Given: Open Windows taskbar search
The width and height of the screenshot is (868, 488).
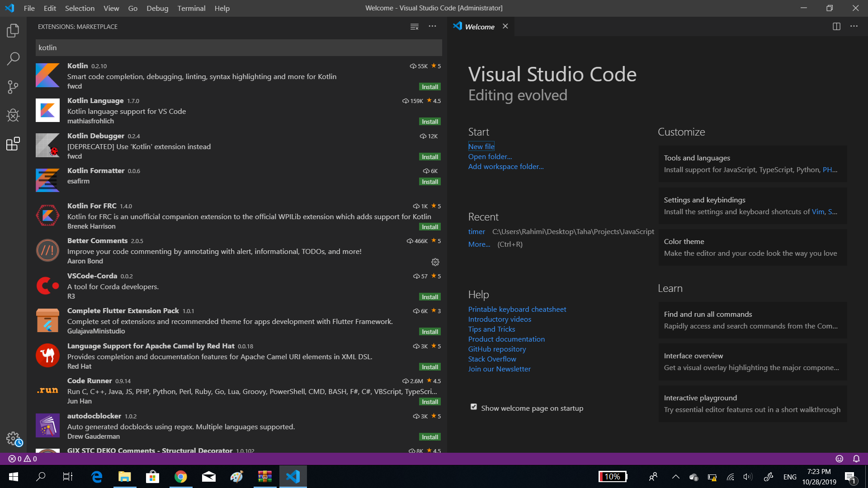Looking at the screenshot, I should [x=41, y=477].
